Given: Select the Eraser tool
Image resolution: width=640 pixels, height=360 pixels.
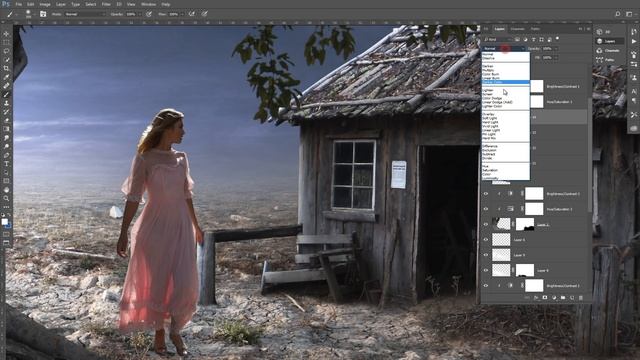Looking at the screenshot, I should tap(6, 120).
